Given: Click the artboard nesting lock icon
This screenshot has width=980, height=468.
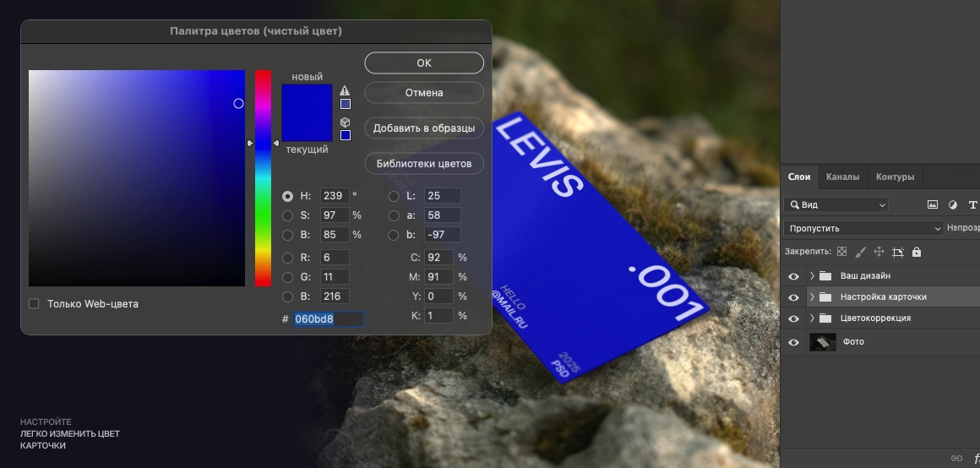Looking at the screenshot, I should [897, 252].
